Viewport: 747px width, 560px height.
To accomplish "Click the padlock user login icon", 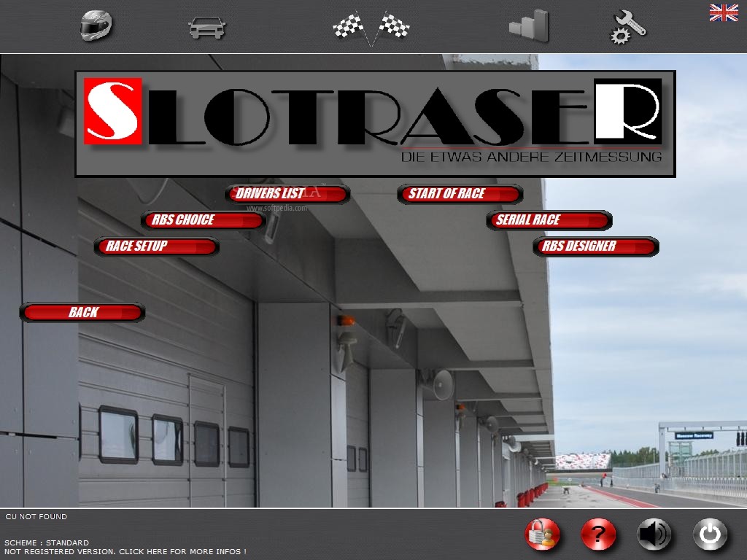I will coord(542,534).
